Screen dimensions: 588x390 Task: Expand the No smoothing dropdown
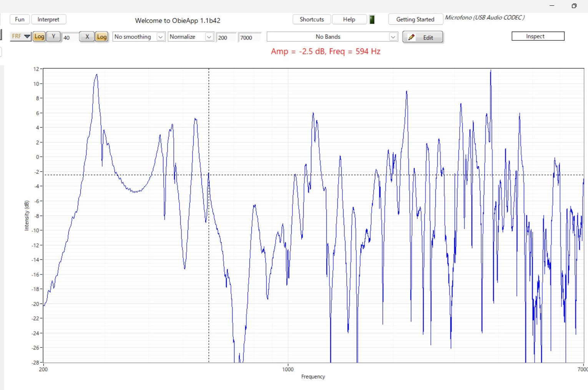click(161, 37)
